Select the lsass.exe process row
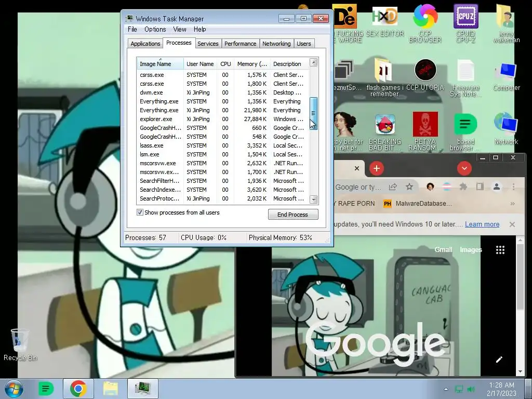532x399 pixels. 223,145
